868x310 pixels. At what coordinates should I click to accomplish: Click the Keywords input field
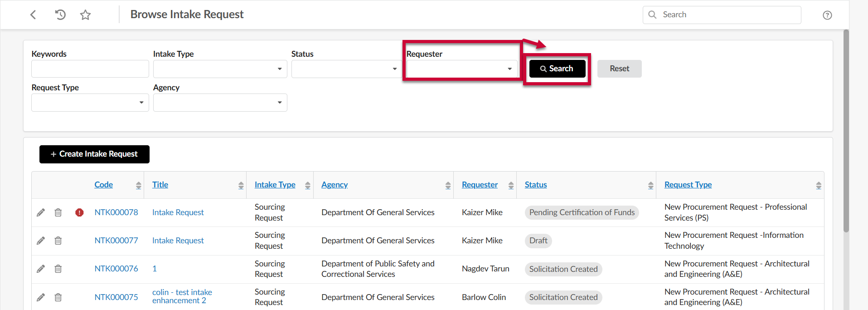tap(90, 69)
